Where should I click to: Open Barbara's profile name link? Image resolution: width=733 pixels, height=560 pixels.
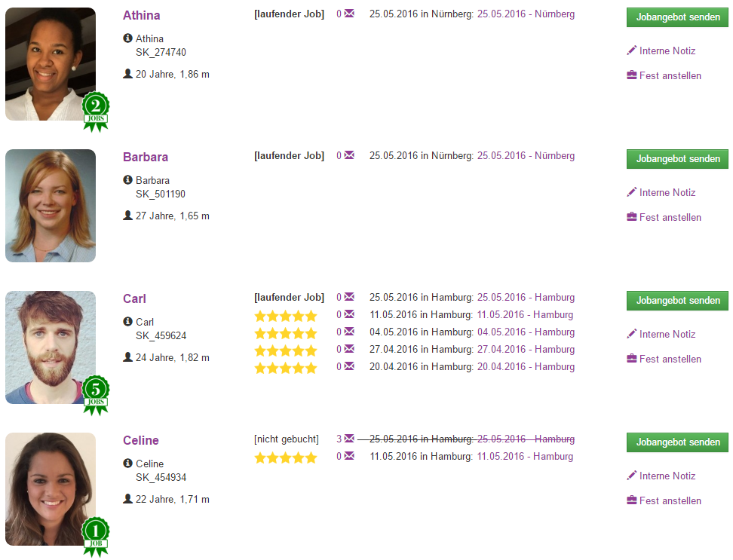(146, 157)
